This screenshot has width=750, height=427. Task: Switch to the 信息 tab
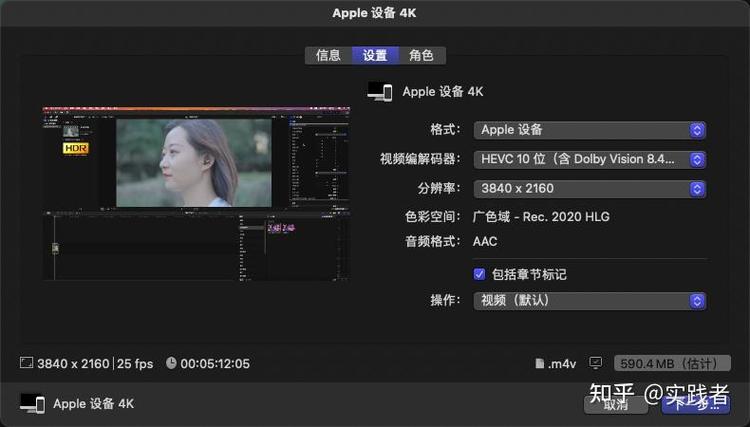(x=328, y=55)
